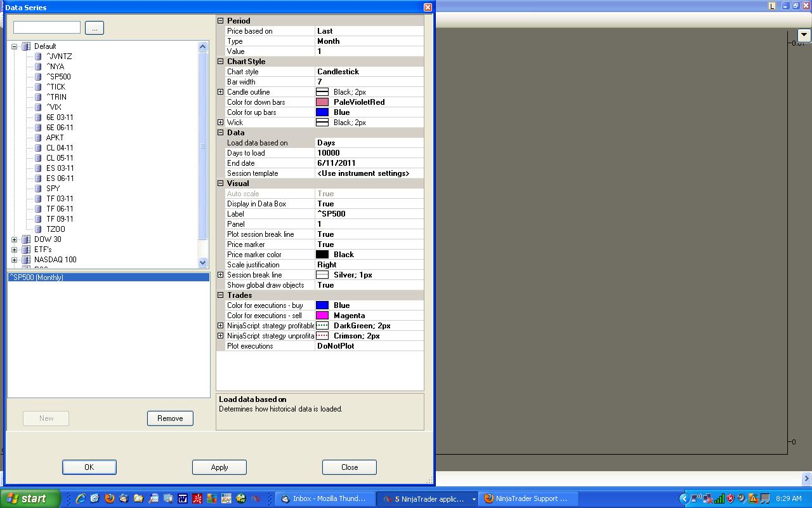Click the Apply button
This screenshot has height=508, width=812.
click(219, 467)
